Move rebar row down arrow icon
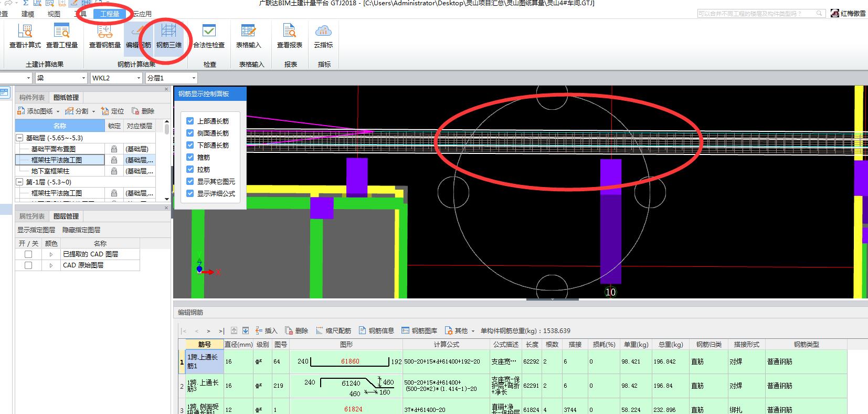Screen dimensions: 868x414 [x=245, y=330]
